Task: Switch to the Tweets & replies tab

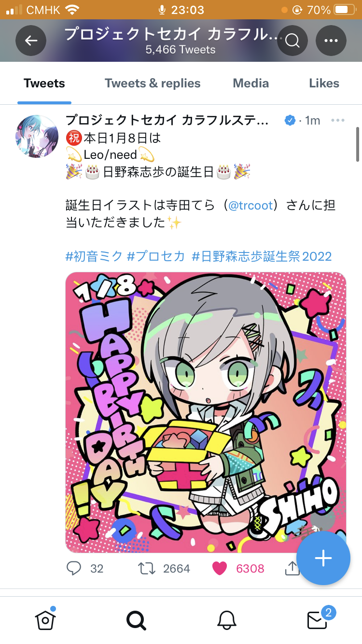Action: (x=153, y=83)
